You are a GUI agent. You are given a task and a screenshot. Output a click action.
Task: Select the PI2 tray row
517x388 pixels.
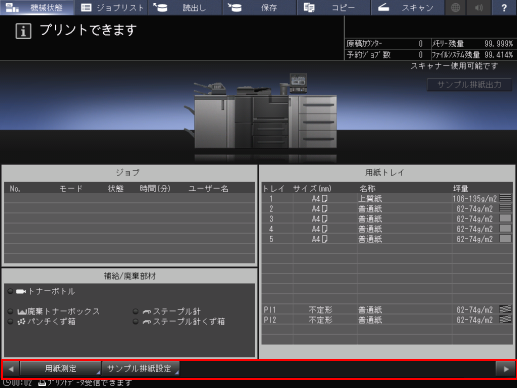(387, 320)
